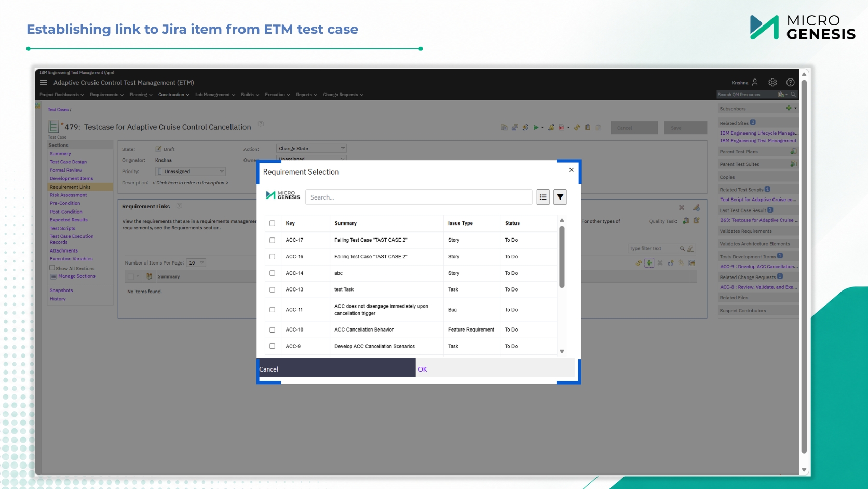Image resolution: width=868 pixels, height=489 pixels.
Task: Open the Execution menu
Action: pyautogui.click(x=277, y=95)
